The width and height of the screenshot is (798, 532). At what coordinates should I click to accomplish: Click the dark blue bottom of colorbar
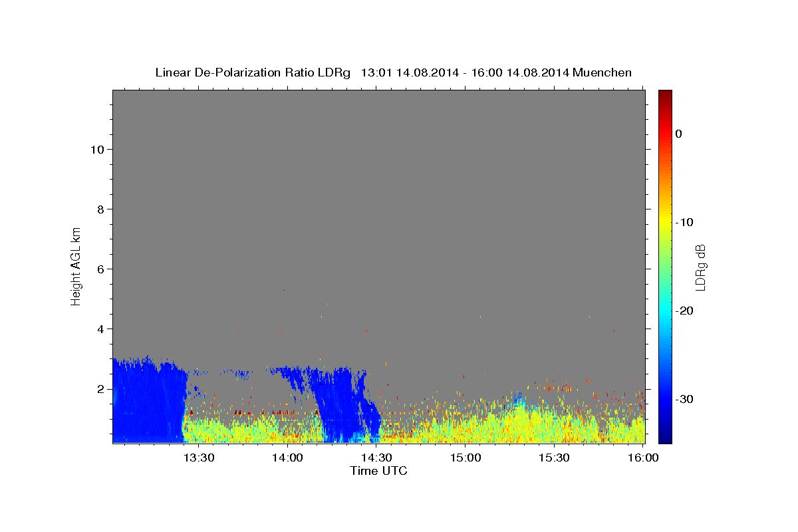[664, 437]
